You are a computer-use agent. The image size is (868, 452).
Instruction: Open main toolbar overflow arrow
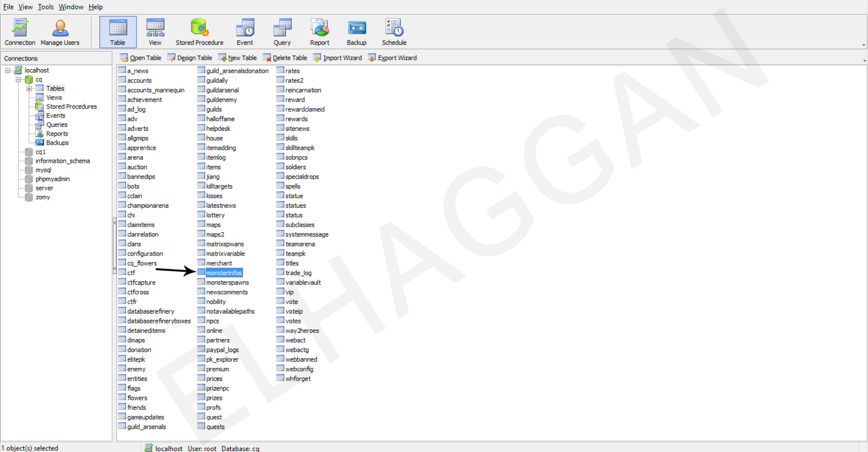point(863,45)
